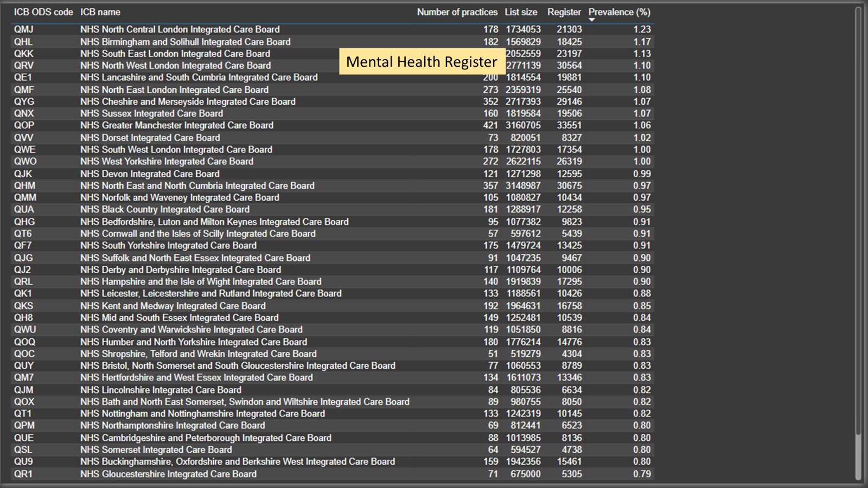Click the vertical scrollbar of the table
The image size is (868, 488).
click(x=858, y=244)
